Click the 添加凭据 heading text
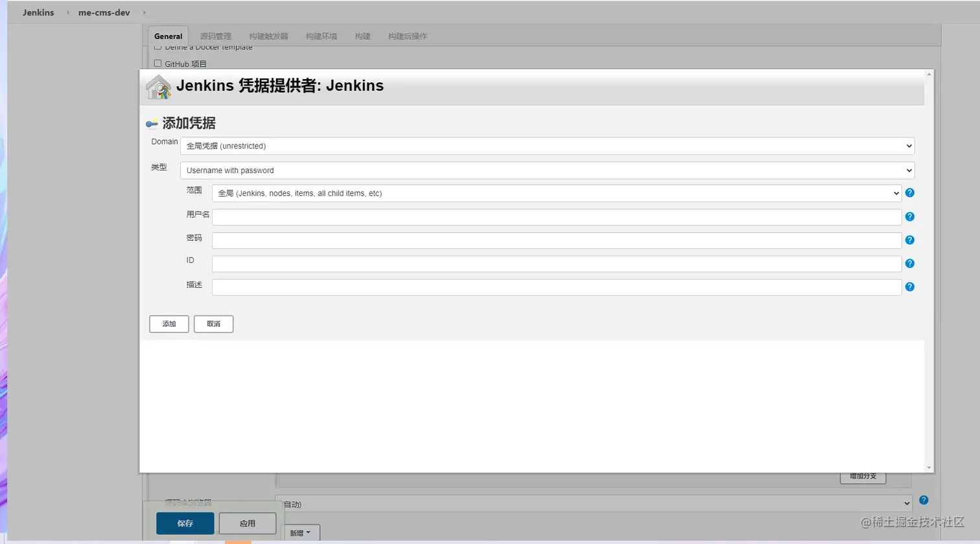Screen dimensions: 980x544 click(189, 123)
